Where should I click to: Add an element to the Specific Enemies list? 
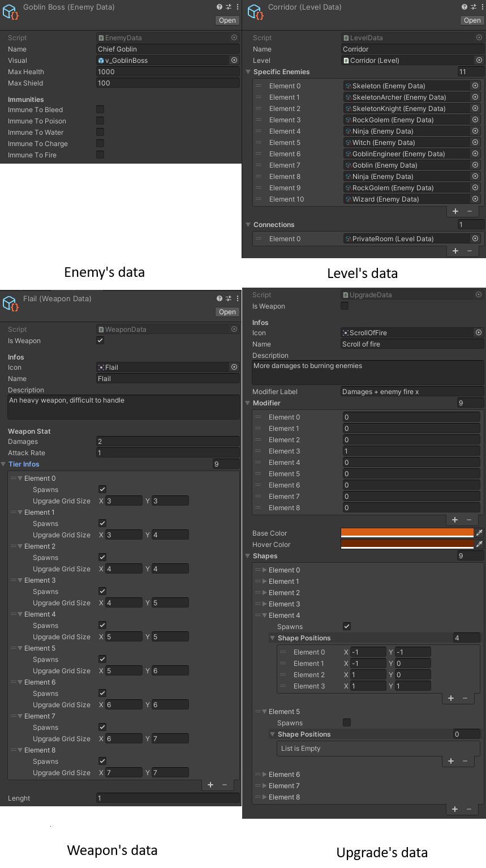tap(455, 211)
